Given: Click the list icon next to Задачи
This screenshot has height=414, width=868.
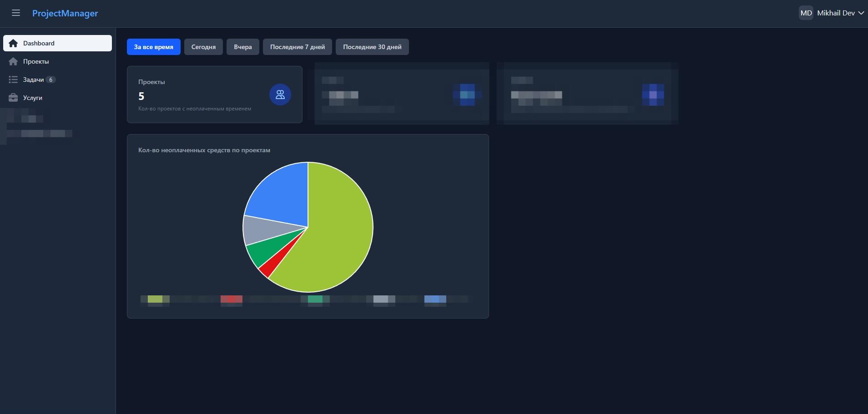Looking at the screenshot, I should click(13, 80).
